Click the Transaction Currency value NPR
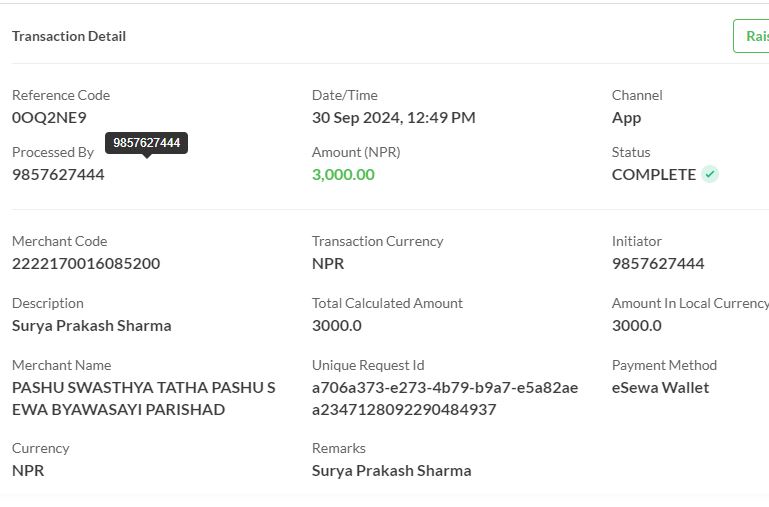Image resolution: width=769 pixels, height=507 pixels. [x=328, y=263]
